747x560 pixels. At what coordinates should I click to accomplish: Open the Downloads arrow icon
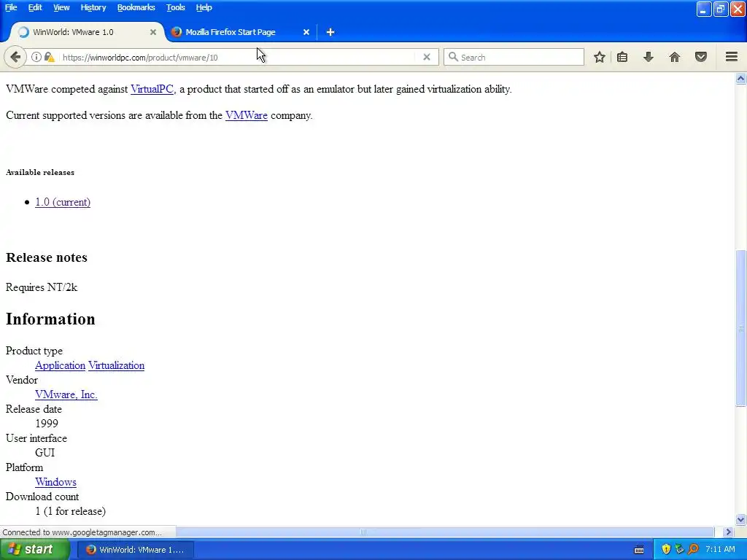point(649,57)
